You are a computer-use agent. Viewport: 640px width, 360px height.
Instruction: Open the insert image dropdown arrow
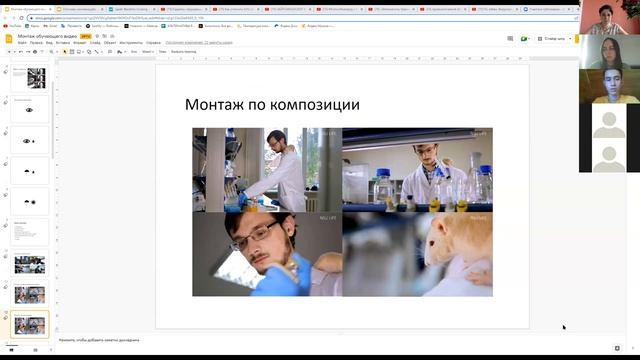[83, 52]
